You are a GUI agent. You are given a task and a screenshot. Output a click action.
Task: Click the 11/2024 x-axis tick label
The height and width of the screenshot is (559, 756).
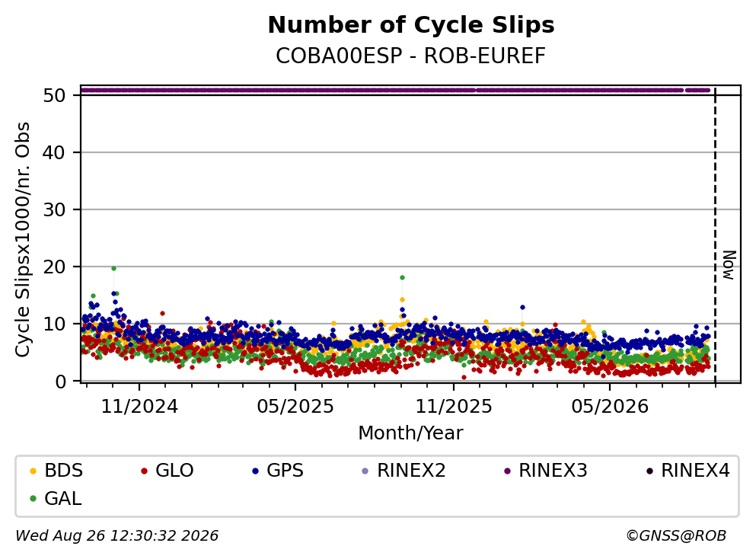pos(139,407)
